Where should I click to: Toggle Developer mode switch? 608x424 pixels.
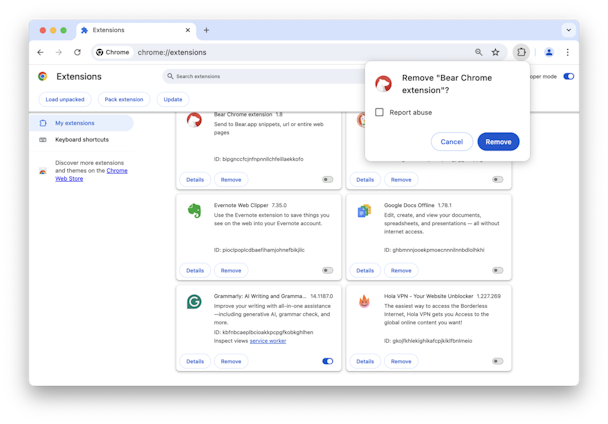pyautogui.click(x=568, y=76)
